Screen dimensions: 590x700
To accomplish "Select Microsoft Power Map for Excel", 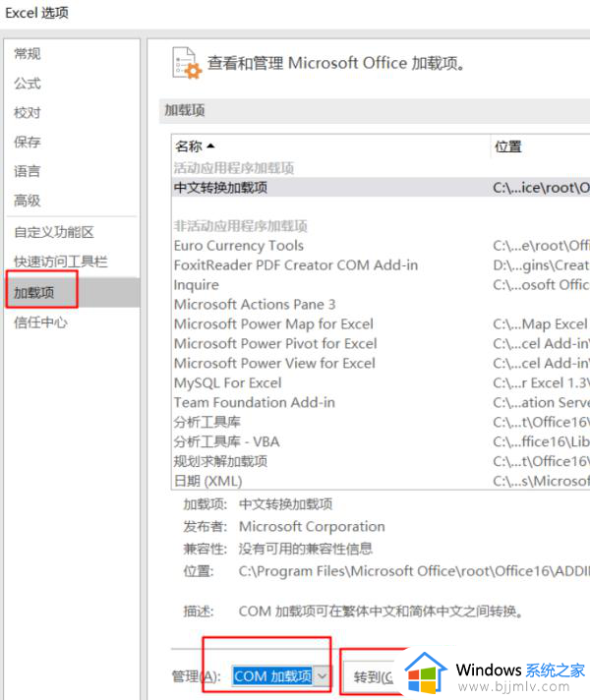I will [381, 324].
